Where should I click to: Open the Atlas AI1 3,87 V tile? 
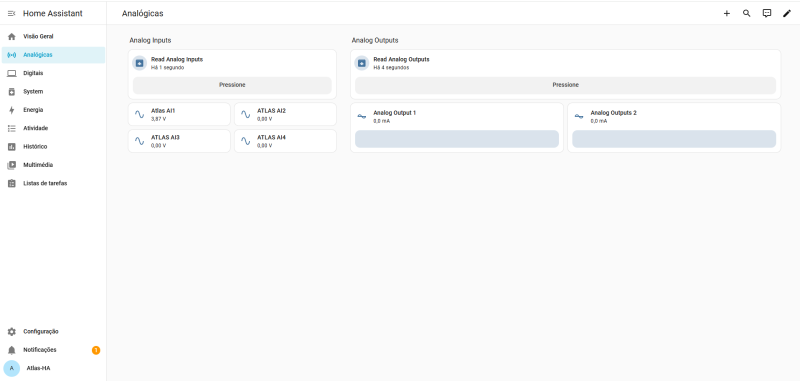click(179, 114)
